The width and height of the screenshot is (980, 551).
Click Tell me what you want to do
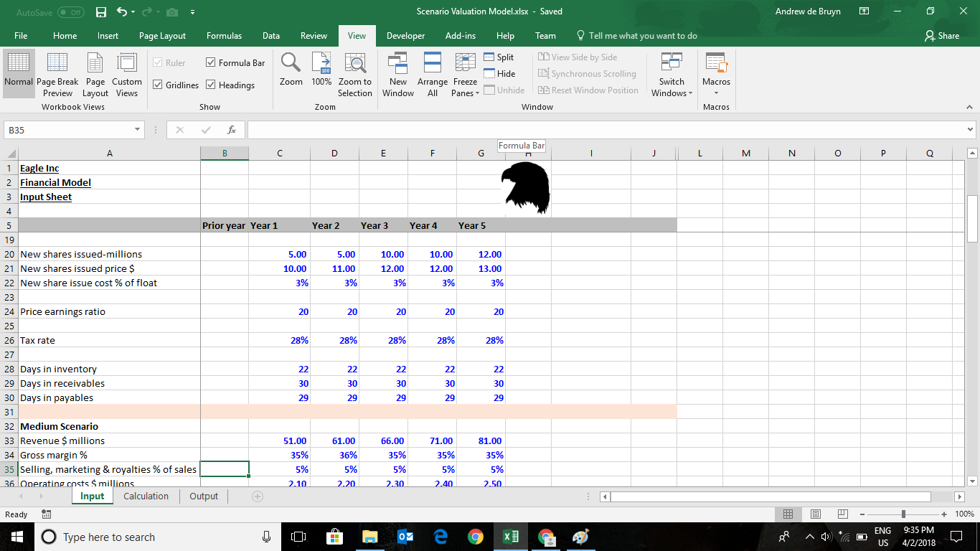[x=636, y=36]
